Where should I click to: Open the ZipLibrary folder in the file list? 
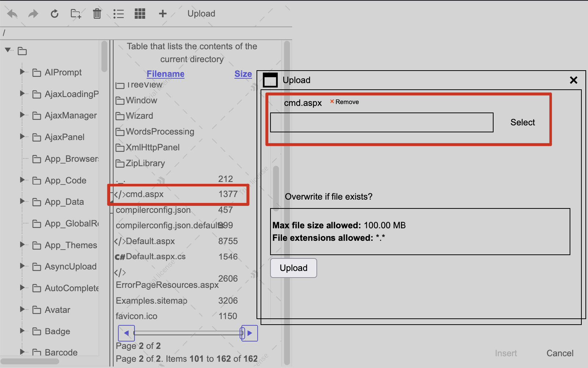(x=140, y=163)
